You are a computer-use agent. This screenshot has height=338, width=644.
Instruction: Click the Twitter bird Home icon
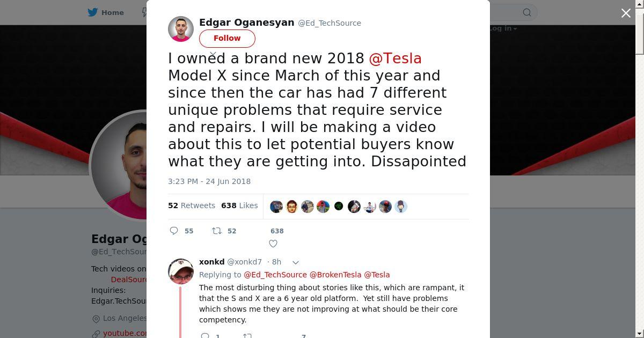(x=93, y=12)
